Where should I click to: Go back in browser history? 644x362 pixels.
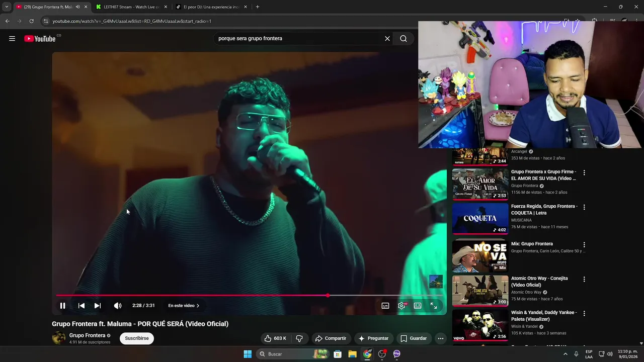(x=7, y=21)
